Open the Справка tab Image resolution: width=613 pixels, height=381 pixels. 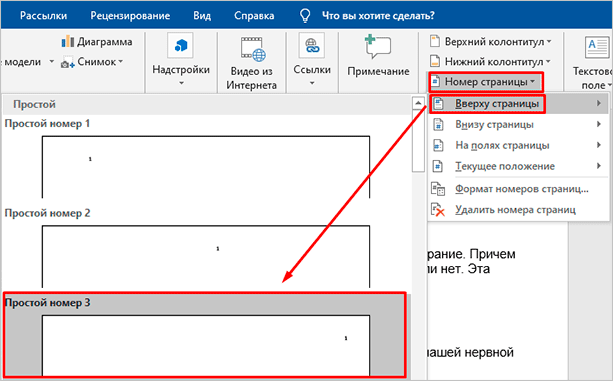(254, 16)
